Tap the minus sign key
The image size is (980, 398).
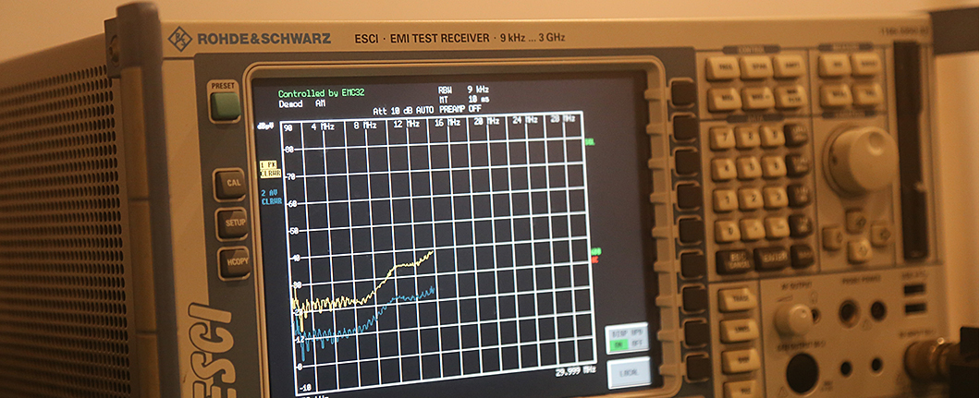point(778,227)
